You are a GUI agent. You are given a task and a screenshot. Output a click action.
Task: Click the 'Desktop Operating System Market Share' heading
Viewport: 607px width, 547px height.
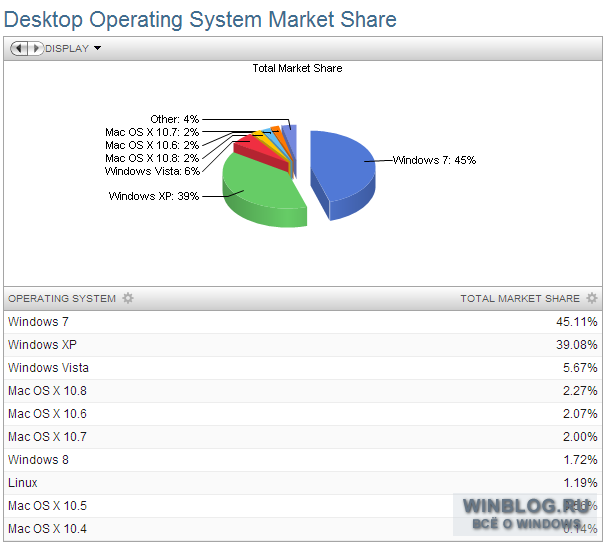click(200, 19)
